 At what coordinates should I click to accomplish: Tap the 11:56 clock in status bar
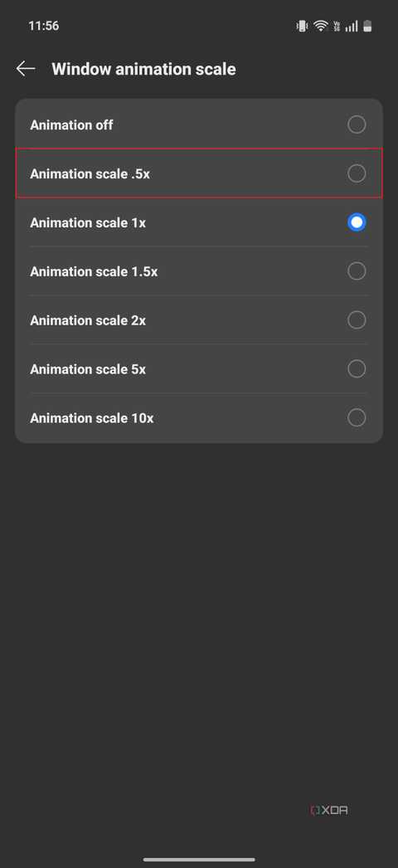[44, 26]
